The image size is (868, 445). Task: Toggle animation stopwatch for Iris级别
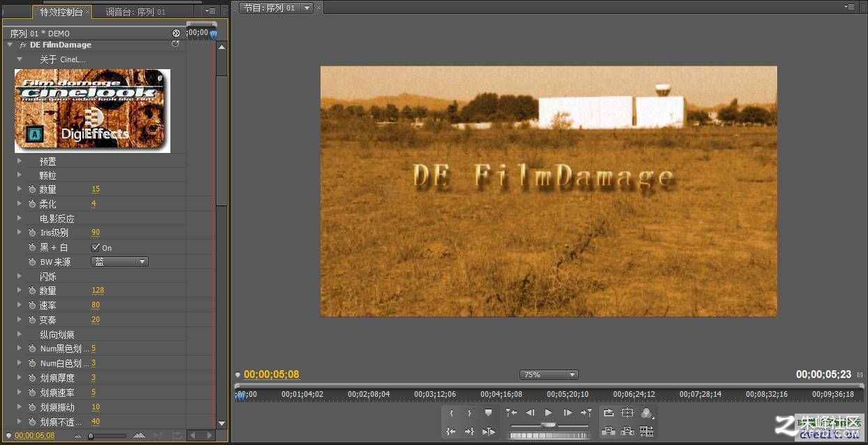32,233
